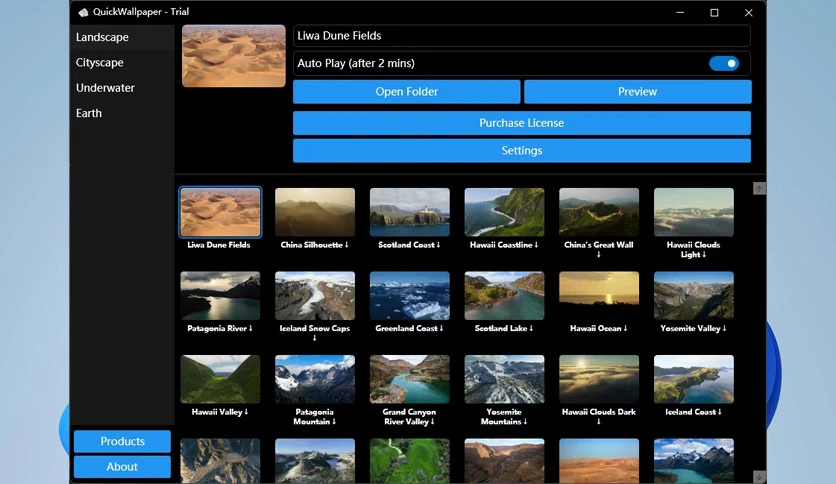Click the scrollbar up arrow

tap(759, 188)
